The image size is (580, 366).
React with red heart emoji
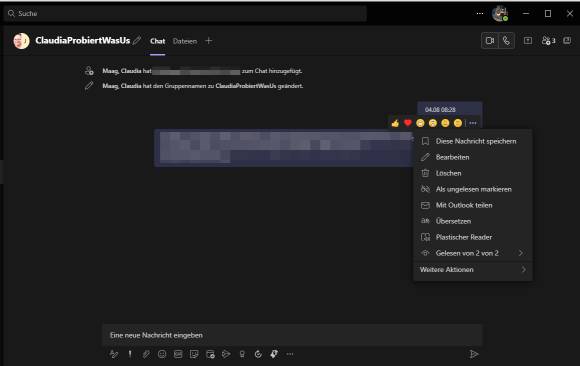point(408,123)
